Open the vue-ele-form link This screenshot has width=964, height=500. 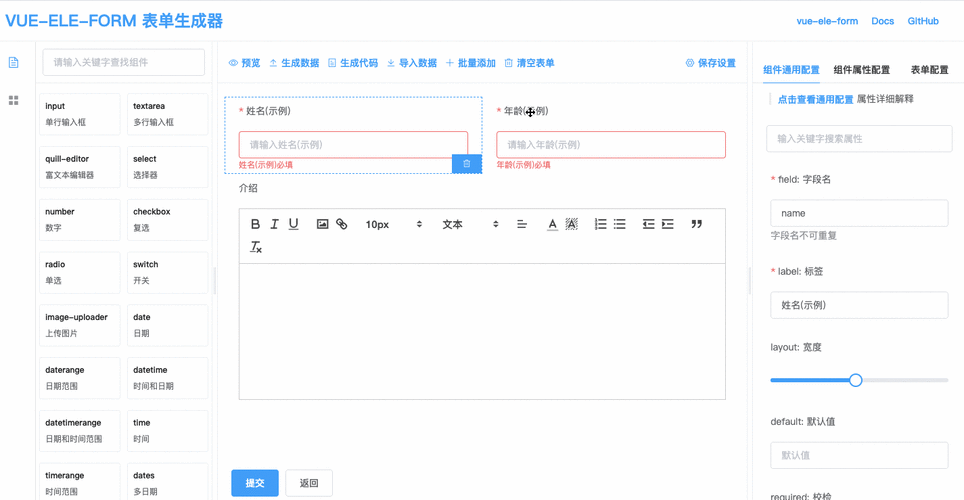(827, 21)
